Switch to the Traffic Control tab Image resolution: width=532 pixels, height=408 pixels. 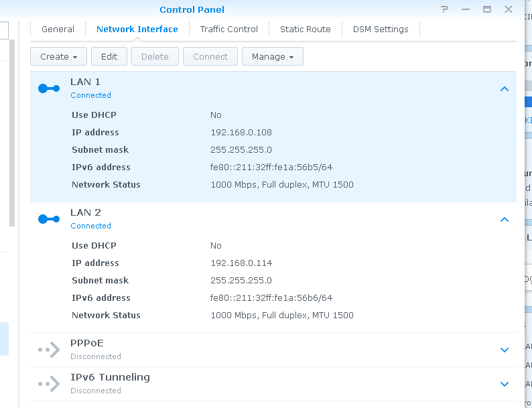click(x=228, y=29)
